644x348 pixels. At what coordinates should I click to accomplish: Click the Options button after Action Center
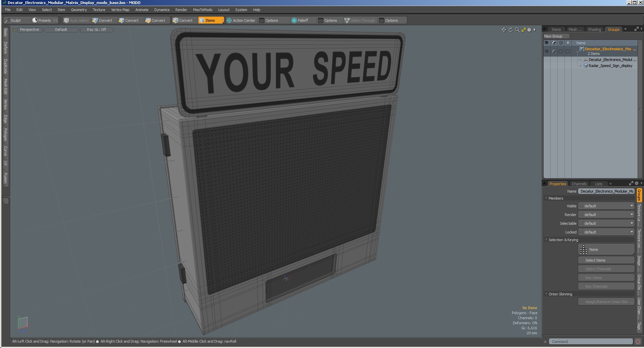point(271,20)
